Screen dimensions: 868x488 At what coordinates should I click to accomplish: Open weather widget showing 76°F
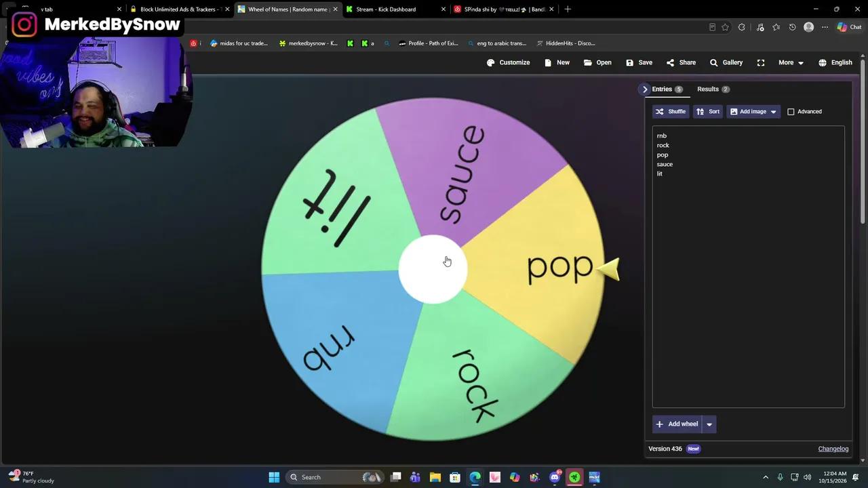31,477
